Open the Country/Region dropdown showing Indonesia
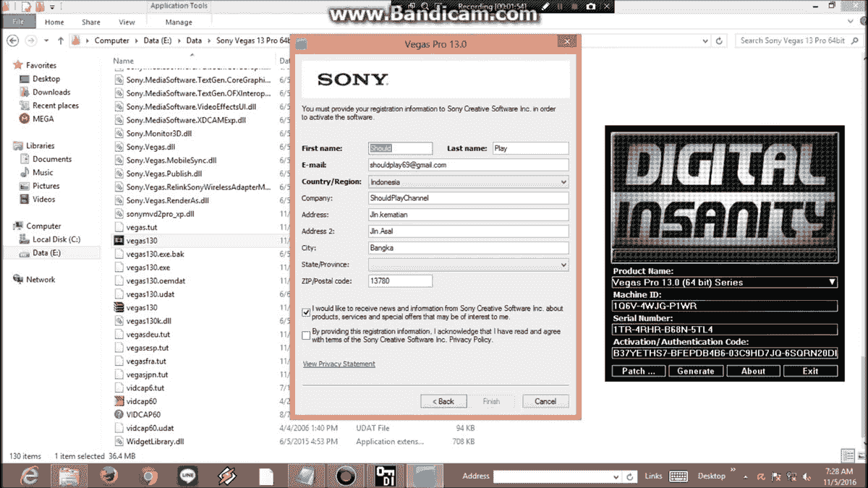Screen dimensions: 868x488 tap(563, 181)
